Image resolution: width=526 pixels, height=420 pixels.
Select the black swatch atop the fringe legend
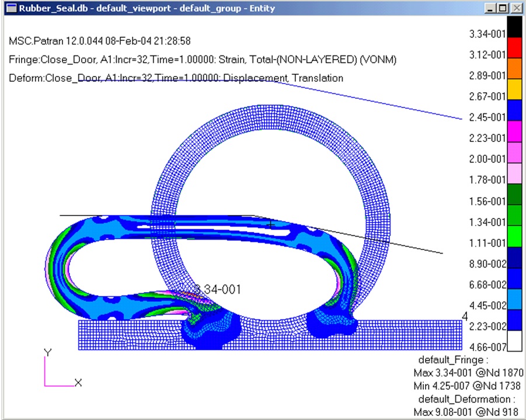point(514,27)
